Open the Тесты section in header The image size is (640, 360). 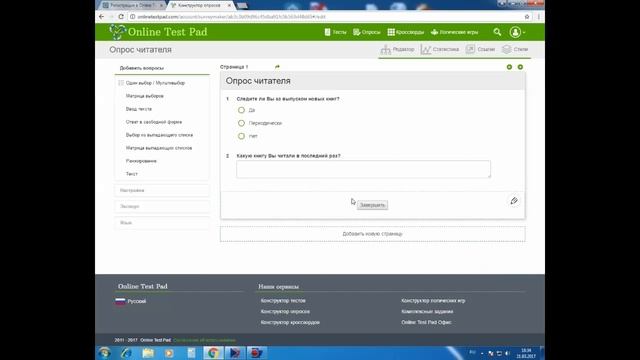click(x=335, y=32)
